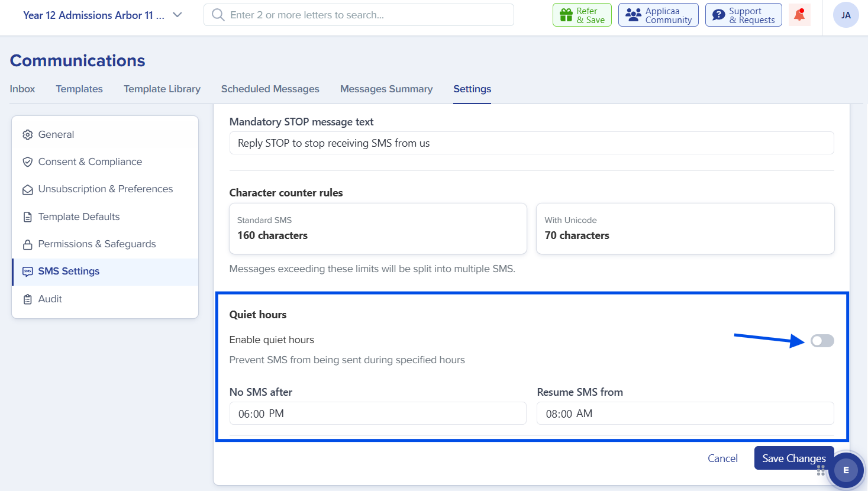Open the notifications bell

coord(799,15)
